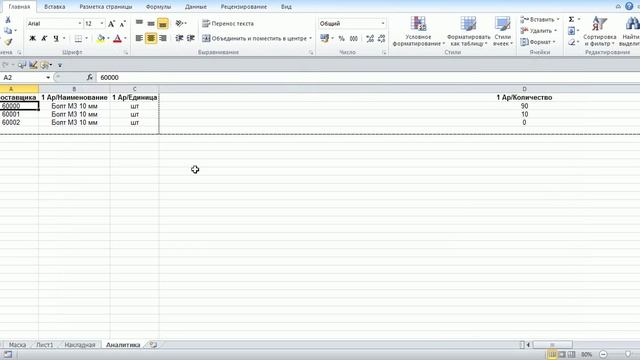Click the zoom out minus button
Screen dimensions: 640x360
point(603,354)
